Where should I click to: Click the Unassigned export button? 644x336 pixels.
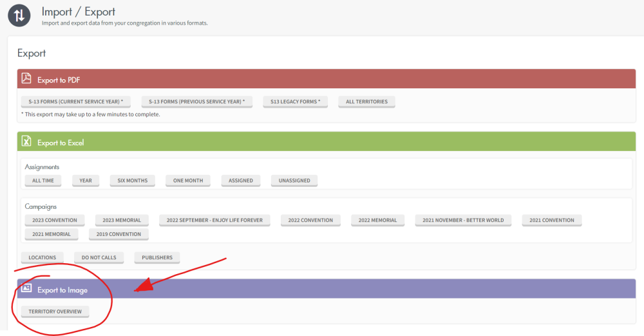point(294,181)
